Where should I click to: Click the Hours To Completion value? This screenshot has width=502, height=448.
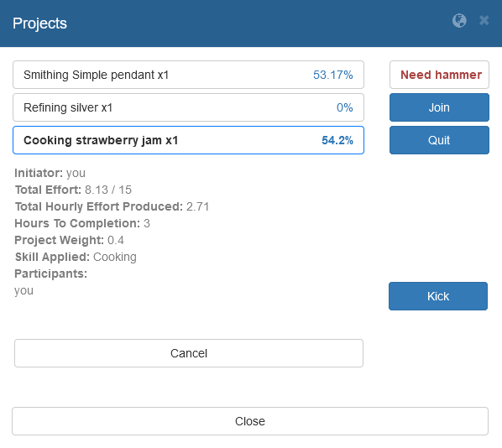147,223
